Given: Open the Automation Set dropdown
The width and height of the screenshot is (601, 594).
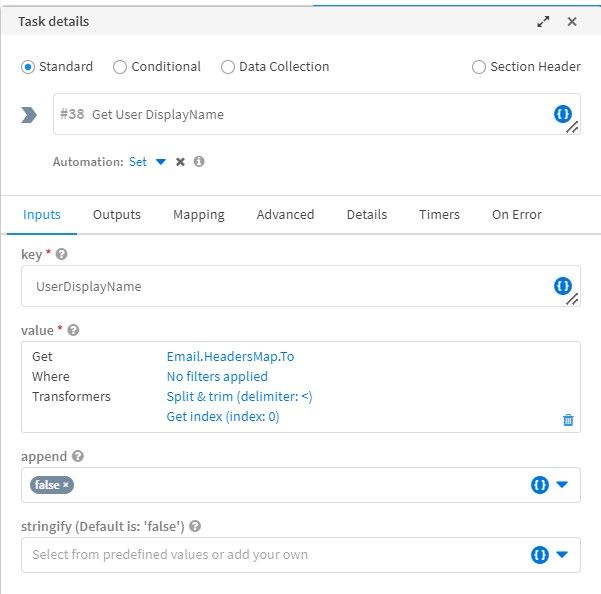Looking at the screenshot, I should [160, 162].
